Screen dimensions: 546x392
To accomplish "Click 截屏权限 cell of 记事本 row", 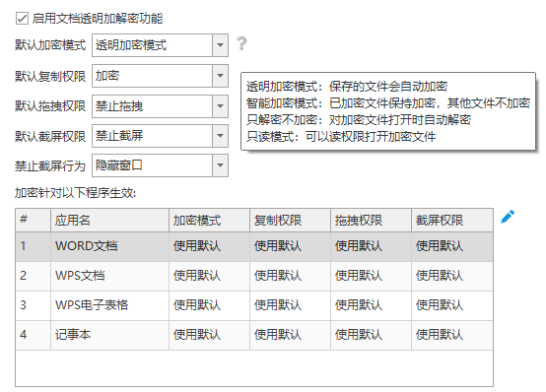I will coord(452,335).
